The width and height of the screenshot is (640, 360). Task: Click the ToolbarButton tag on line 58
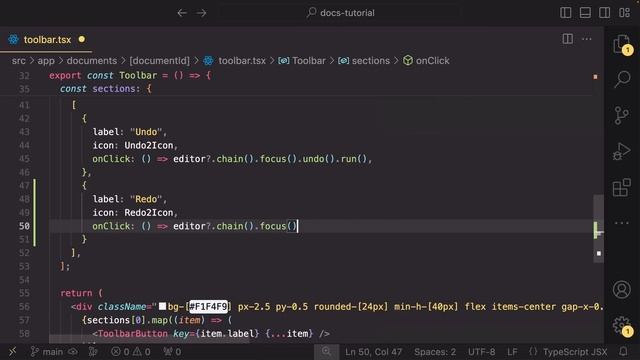132,334
